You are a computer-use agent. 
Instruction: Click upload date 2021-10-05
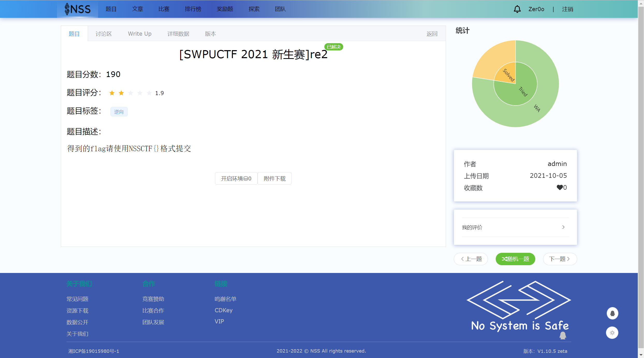coord(548,176)
